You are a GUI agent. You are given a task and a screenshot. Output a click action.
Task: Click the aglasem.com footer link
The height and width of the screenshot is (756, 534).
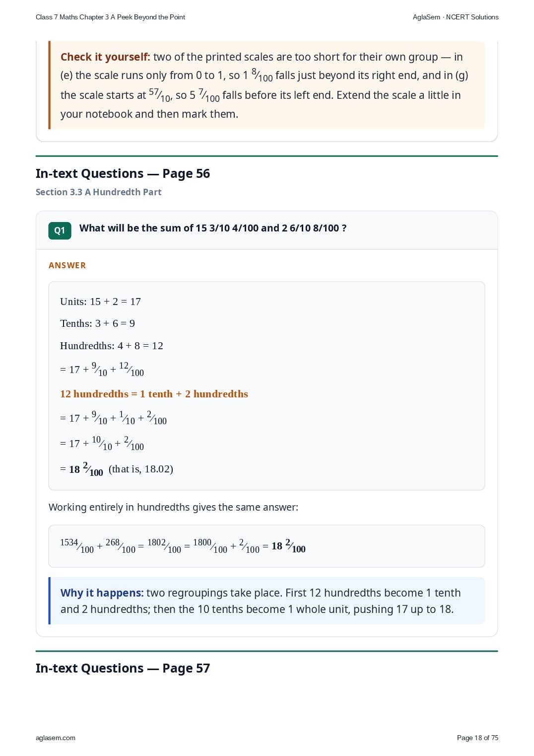point(56,738)
